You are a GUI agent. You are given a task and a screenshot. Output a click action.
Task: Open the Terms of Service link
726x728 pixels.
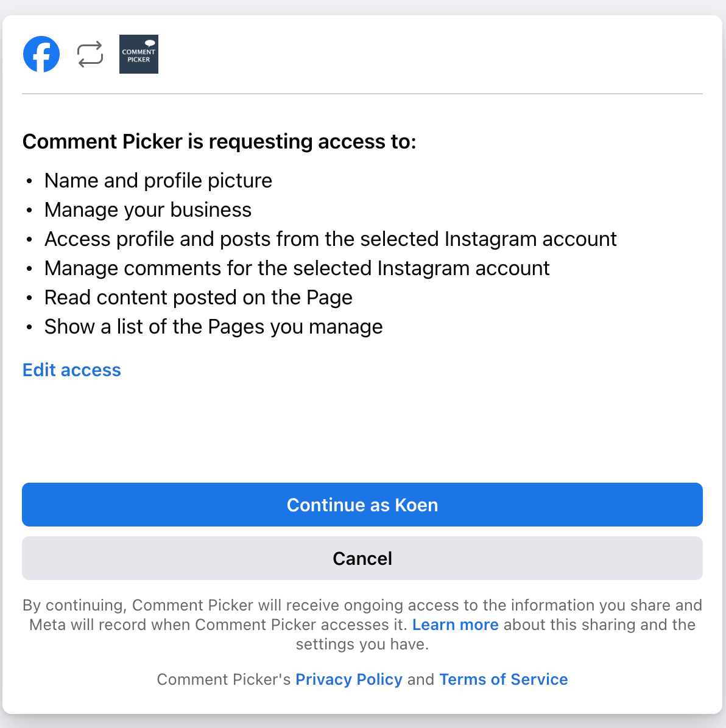[503, 679]
